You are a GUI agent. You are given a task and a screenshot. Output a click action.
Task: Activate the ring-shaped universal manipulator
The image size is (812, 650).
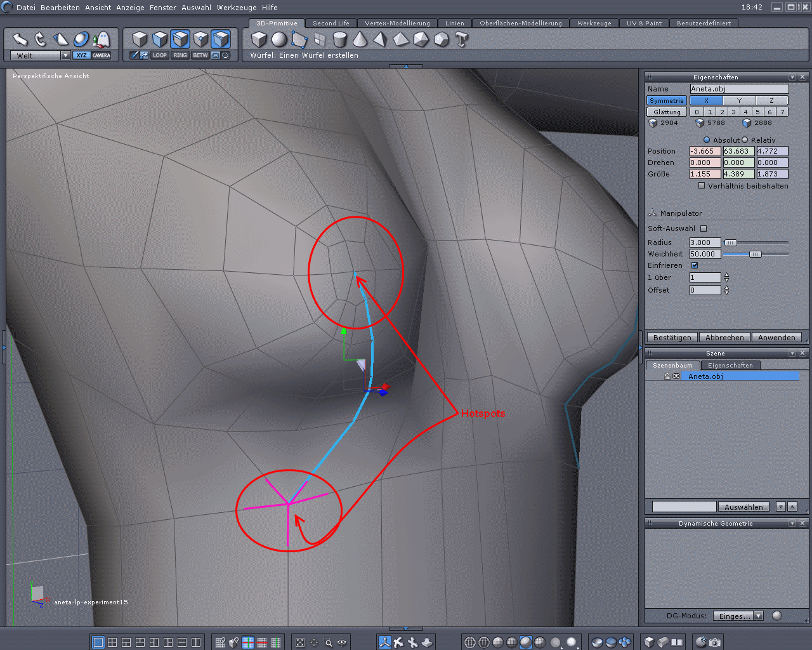point(81,39)
